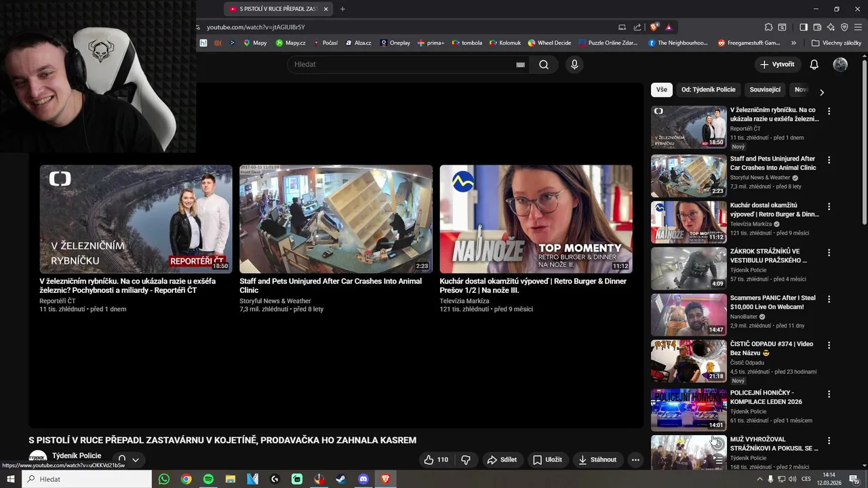Open File Explorer from the taskbar
This screenshot has height=488, width=868.
click(231, 479)
